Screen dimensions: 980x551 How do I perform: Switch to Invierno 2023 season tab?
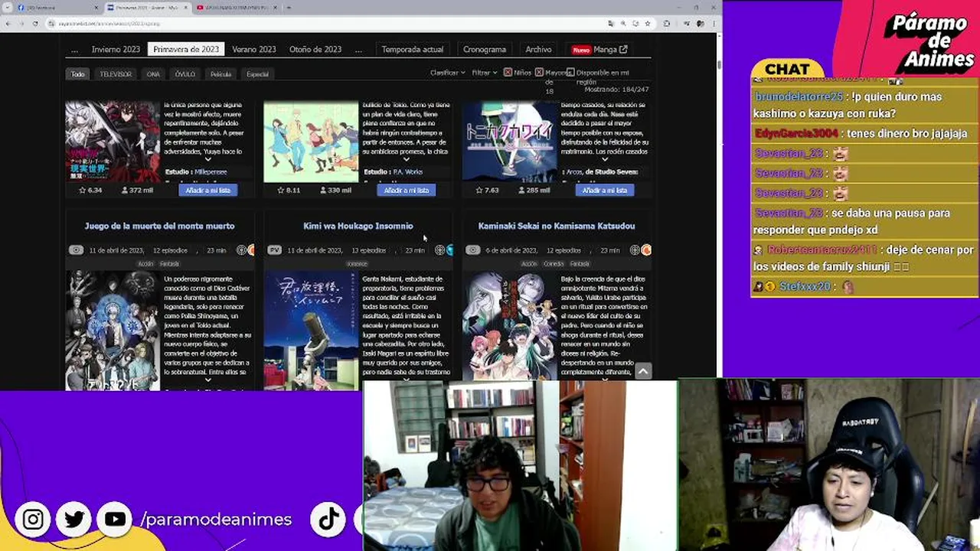(x=116, y=49)
